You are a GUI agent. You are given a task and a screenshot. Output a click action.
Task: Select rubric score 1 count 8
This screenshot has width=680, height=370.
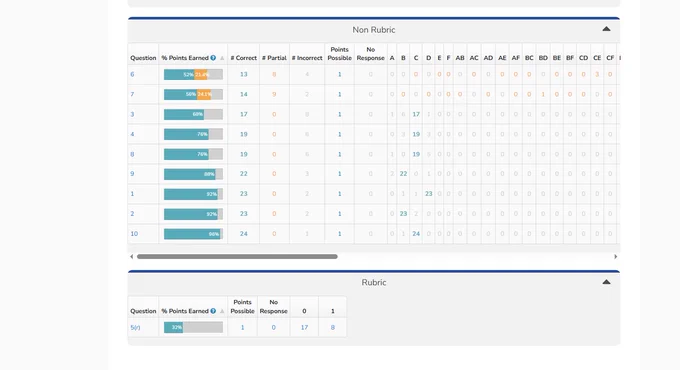(x=333, y=327)
